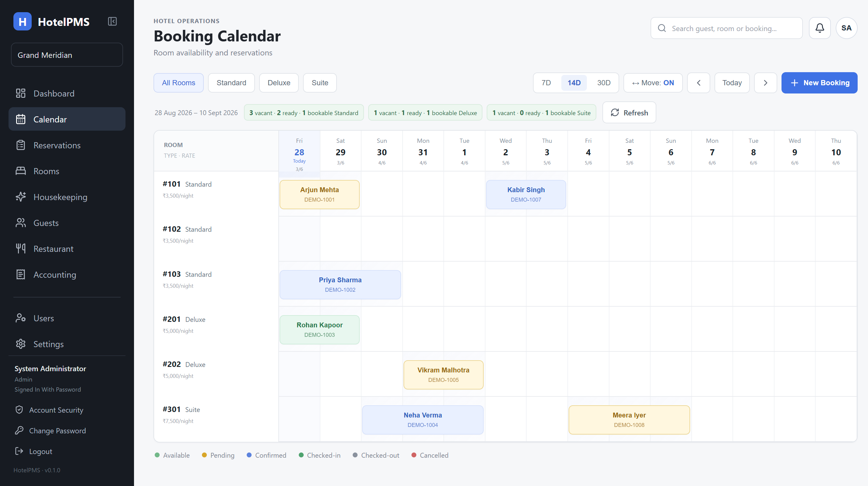Viewport: 868px width, 486px height.
Task: Click the Settings gear icon
Action: pos(20,344)
